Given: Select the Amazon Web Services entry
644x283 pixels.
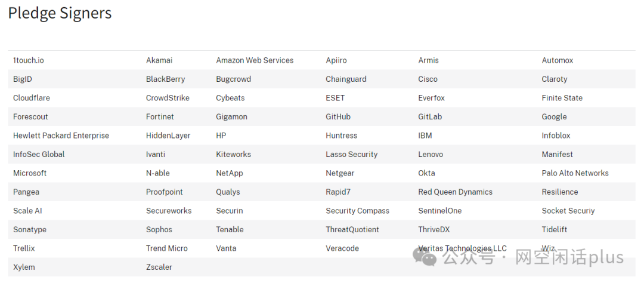Looking at the screenshot, I should pyautogui.click(x=255, y=60).
